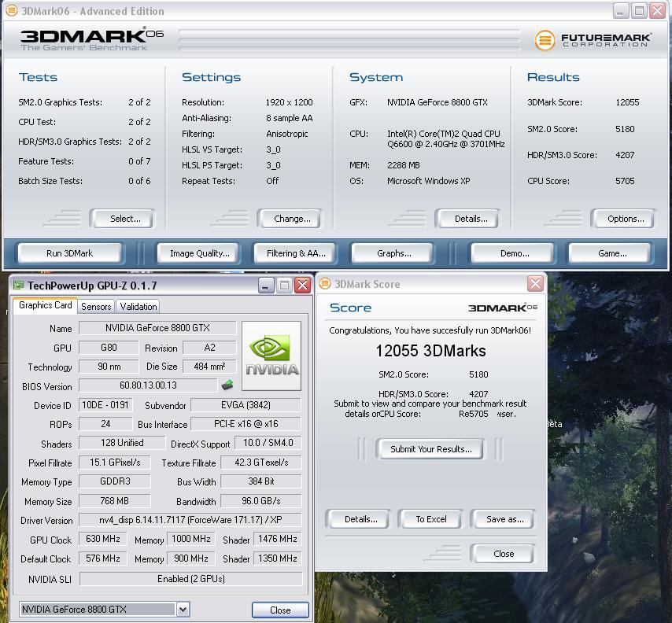Click Submit Your Results... button

coord(430,449)
